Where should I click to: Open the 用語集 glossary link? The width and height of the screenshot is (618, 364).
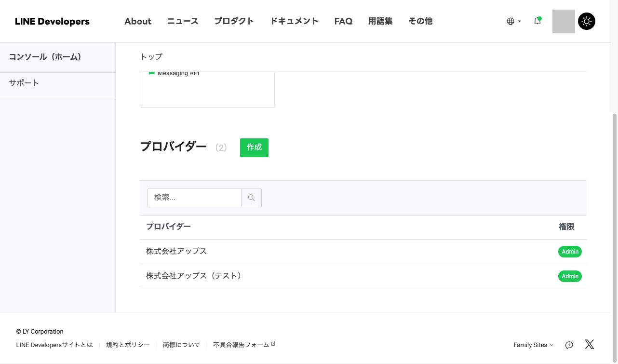(x=380, y=21)
